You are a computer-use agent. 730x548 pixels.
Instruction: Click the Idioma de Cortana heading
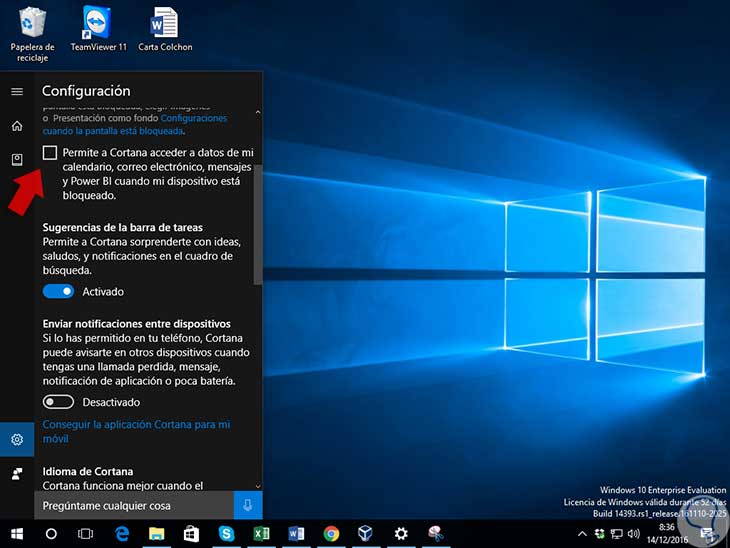(x=88, y=472)
